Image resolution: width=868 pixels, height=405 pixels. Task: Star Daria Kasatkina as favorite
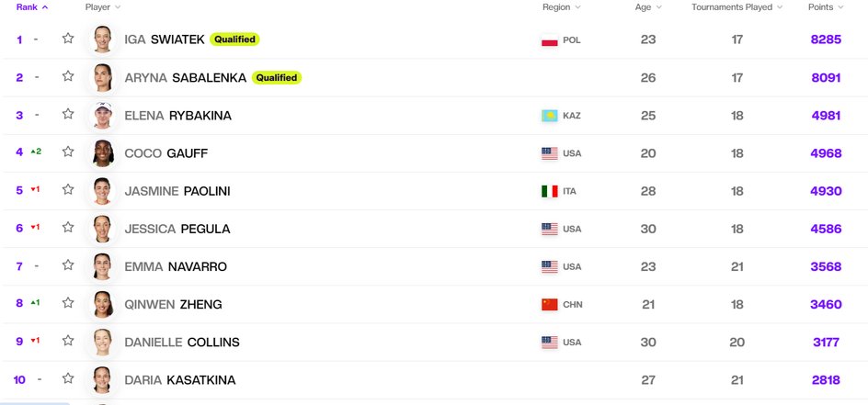(68, 378)
